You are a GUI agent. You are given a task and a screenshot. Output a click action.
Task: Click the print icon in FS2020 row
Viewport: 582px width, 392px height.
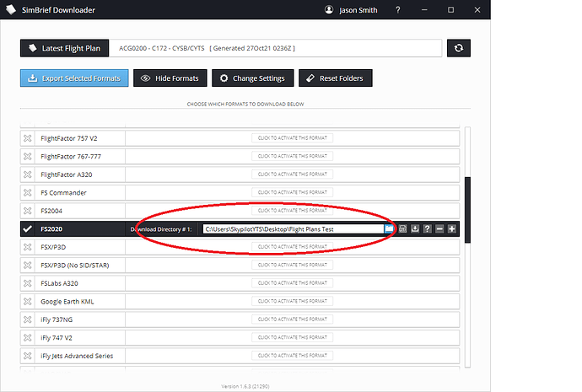tap(404, 228)
